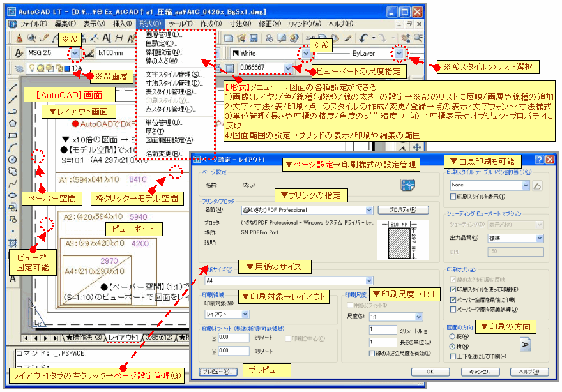Open the ファイル(F) menu
The image size is (562, 392).
(x=33, y=24)
